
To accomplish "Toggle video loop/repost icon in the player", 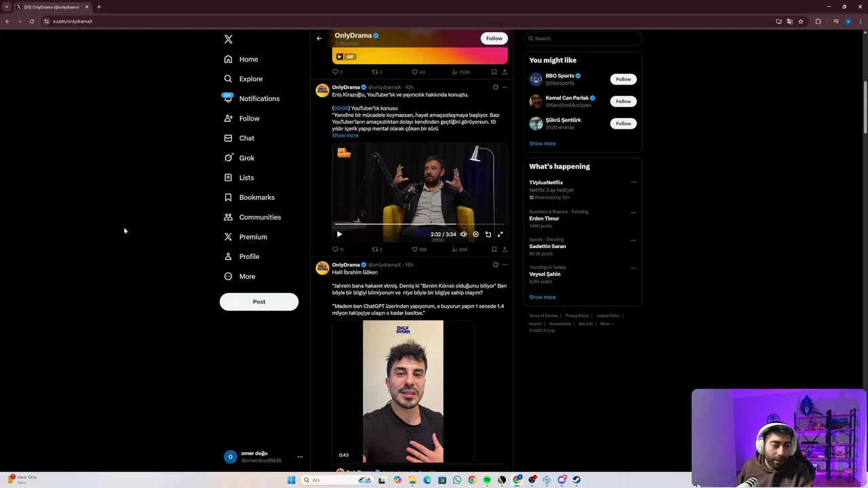I will pos(488,235).
